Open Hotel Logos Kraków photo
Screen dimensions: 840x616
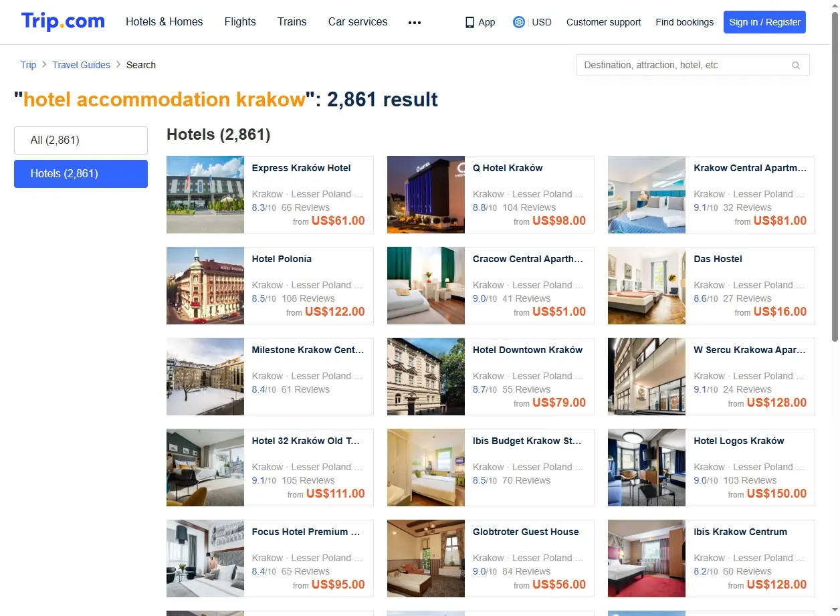647,468
